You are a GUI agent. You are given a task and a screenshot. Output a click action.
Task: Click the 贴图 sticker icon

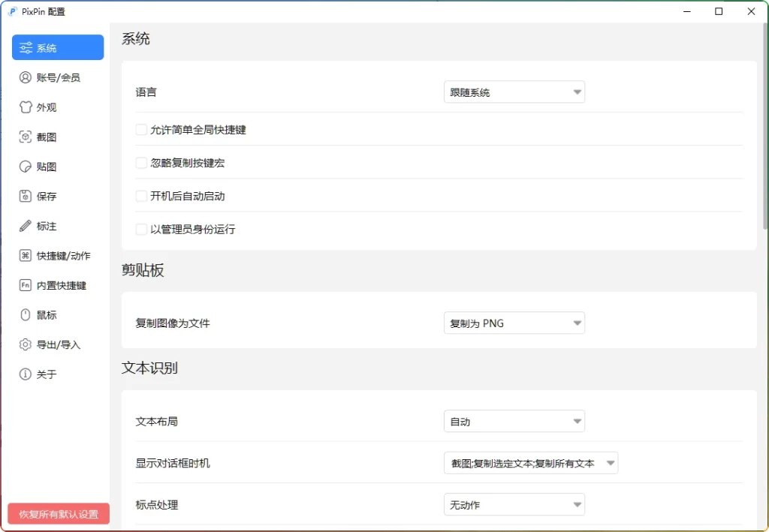(26, 167)
